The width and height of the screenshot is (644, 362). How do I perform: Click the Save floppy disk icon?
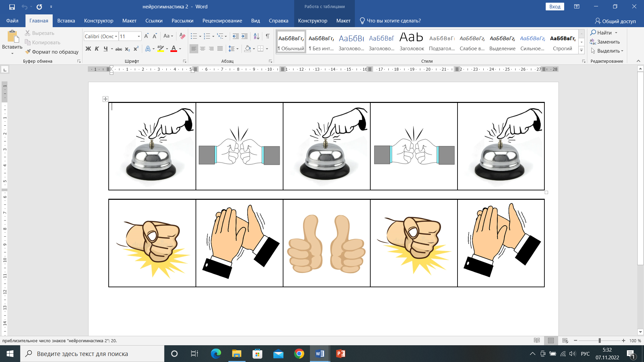tap(12, 7)
